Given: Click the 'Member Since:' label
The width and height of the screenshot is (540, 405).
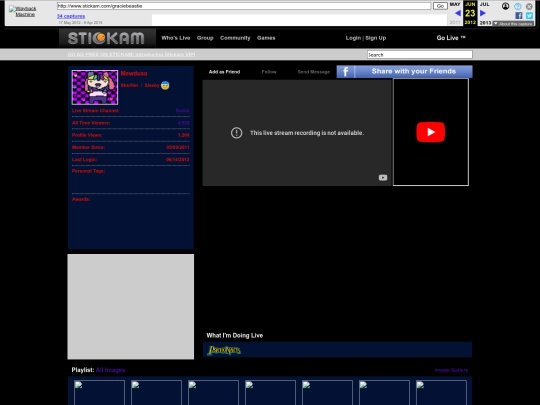Looking at the screenshot, I should [88, 147].
